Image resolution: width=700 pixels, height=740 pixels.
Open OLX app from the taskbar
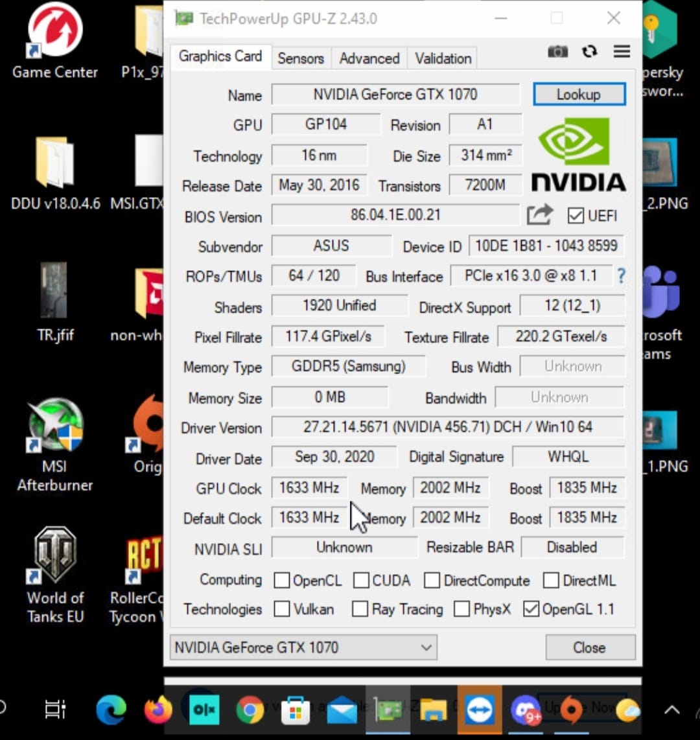(204, 710)
